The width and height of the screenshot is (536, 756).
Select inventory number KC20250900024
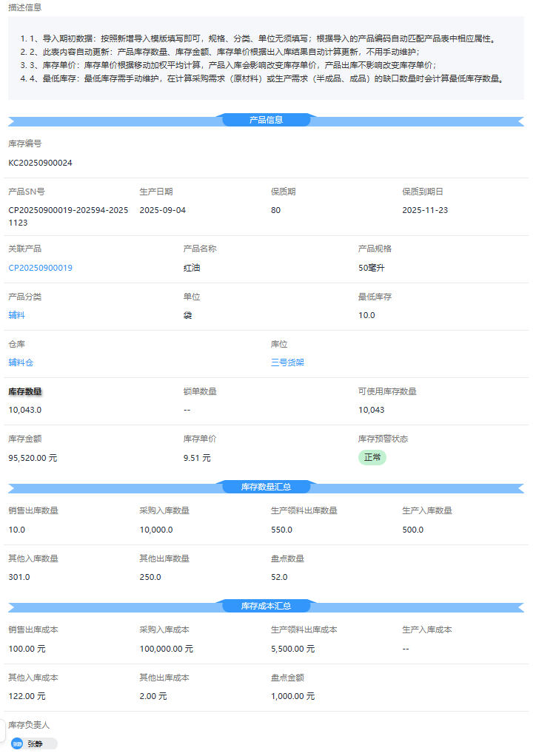[41, 163]
